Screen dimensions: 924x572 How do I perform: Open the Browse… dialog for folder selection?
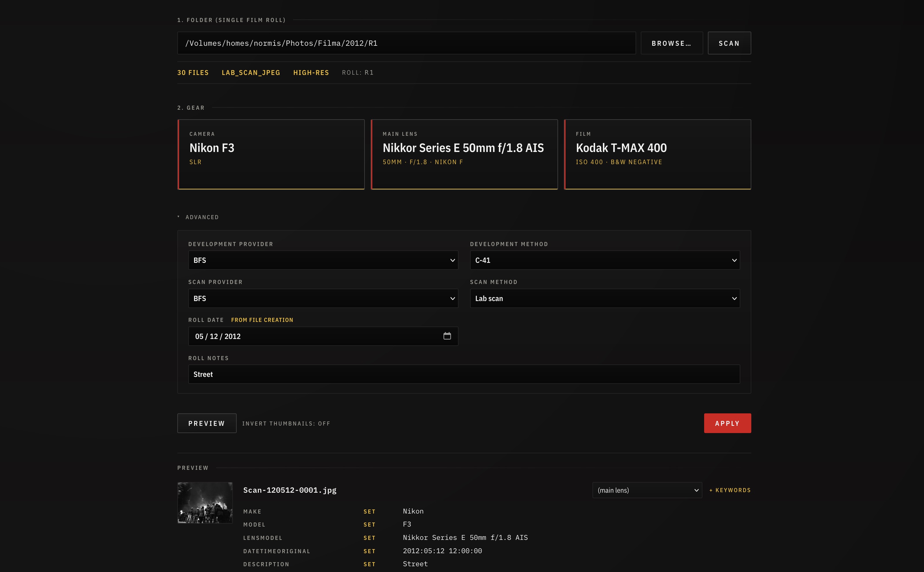click(x=671, y=43)
